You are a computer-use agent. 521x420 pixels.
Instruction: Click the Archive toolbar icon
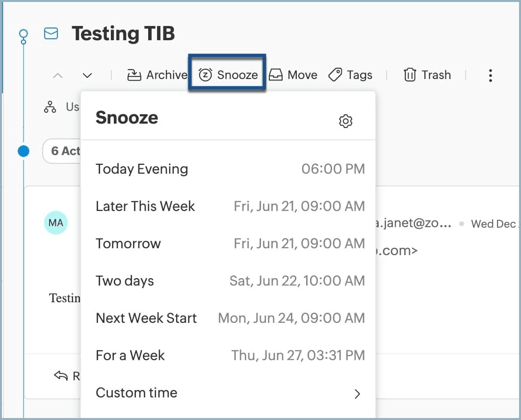(x=134, y=75)
